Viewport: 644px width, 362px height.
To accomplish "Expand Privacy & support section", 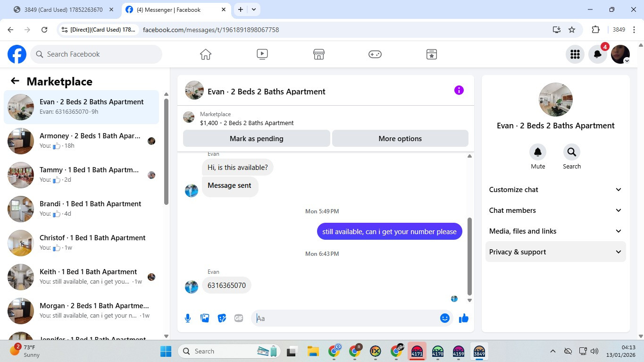I will tap(556, 252).
